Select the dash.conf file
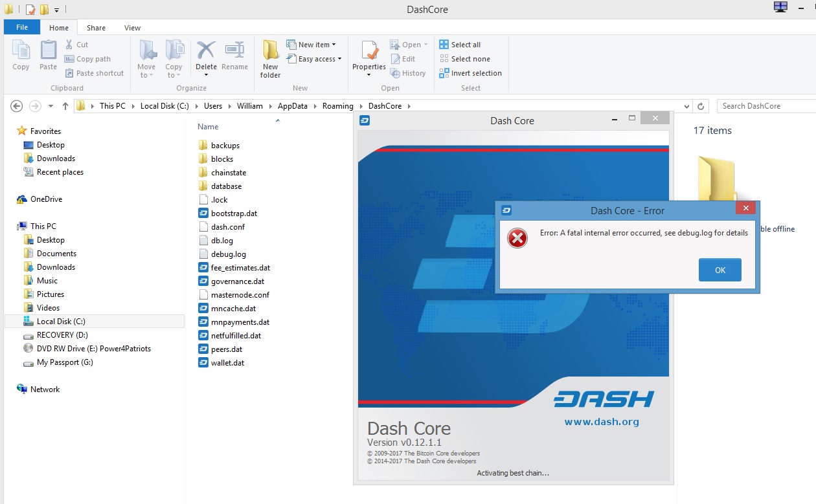 pyautogui.click(x=228, y=227)
